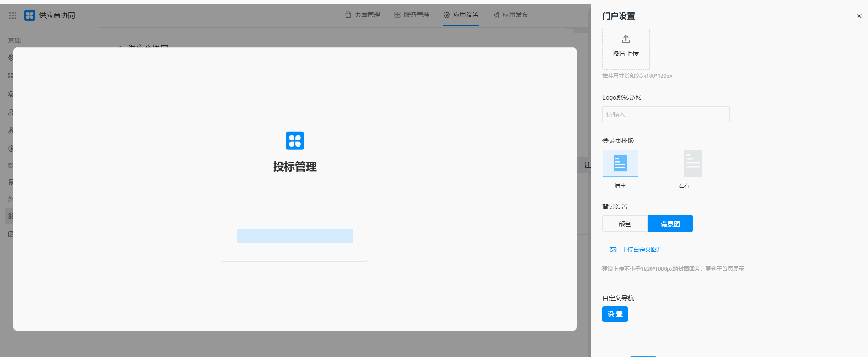
Task: Click the picture icon beside 上传自定义图片
Action: pos(613,250)
